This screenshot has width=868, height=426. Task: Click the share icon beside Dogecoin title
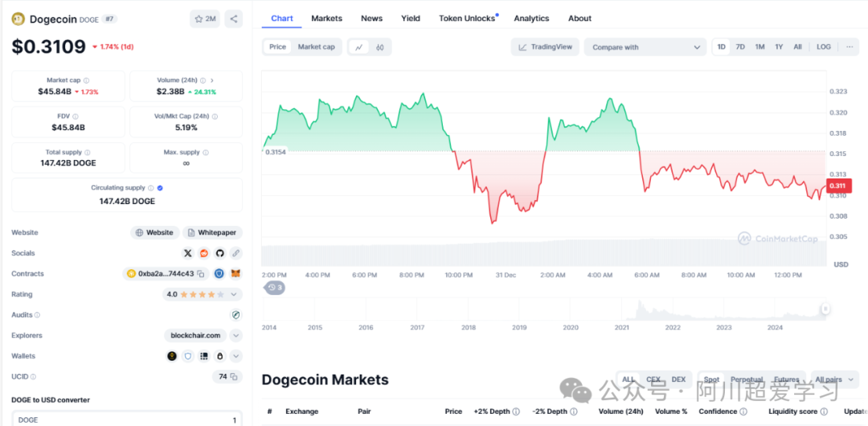point(233,18)
